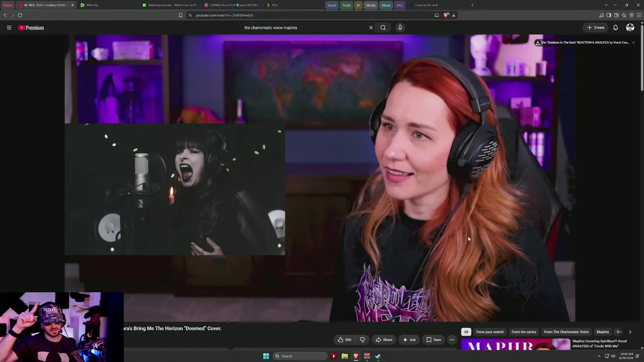644x362 pixels.
Task: Open the Brave browser taskbar icon
Action: coord(356,356)
